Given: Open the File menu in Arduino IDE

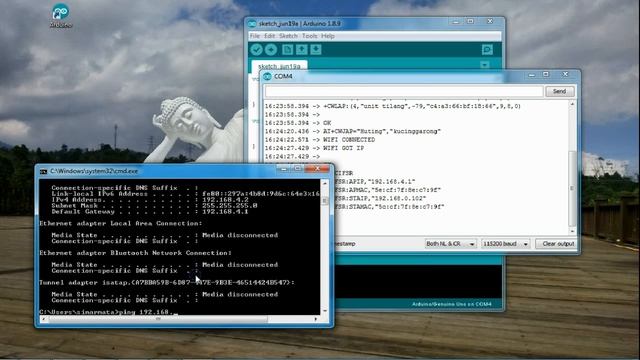Looking at the screenshot, I should 255,36.
